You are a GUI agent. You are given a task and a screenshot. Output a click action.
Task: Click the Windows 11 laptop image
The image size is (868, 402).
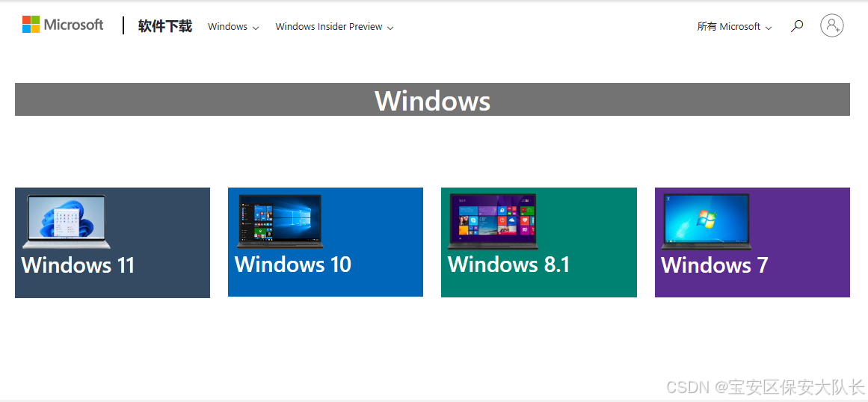point(66,222)
